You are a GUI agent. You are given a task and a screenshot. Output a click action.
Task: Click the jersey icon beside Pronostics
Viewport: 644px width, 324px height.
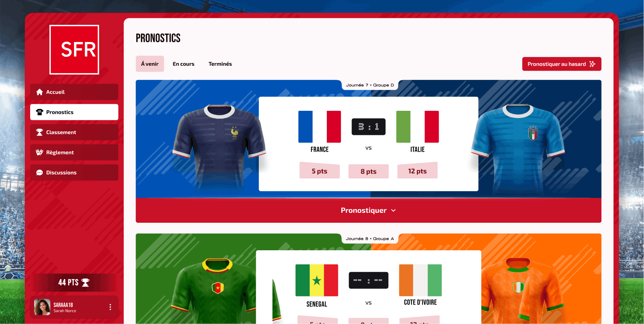(39, 112)
